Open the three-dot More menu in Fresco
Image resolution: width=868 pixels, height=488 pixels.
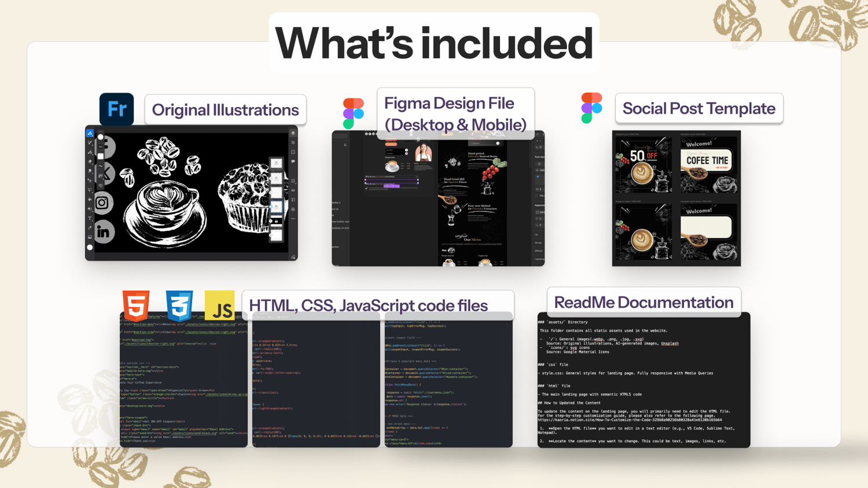point(293,219)
